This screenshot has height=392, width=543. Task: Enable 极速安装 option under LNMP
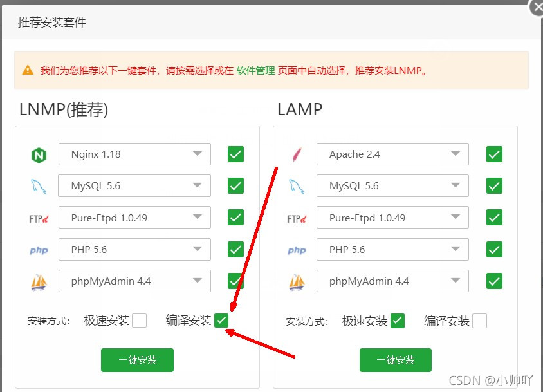pyautogui.click(x=139, y=321)
